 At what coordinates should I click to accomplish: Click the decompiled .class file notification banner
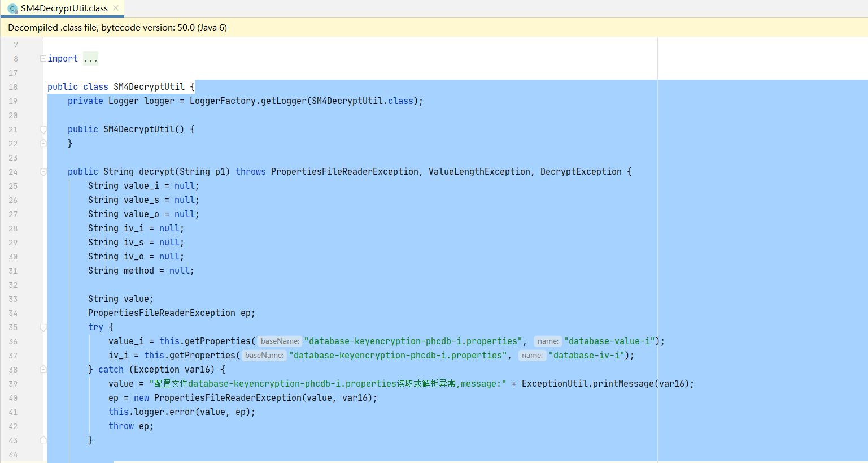tap(434, 27)
